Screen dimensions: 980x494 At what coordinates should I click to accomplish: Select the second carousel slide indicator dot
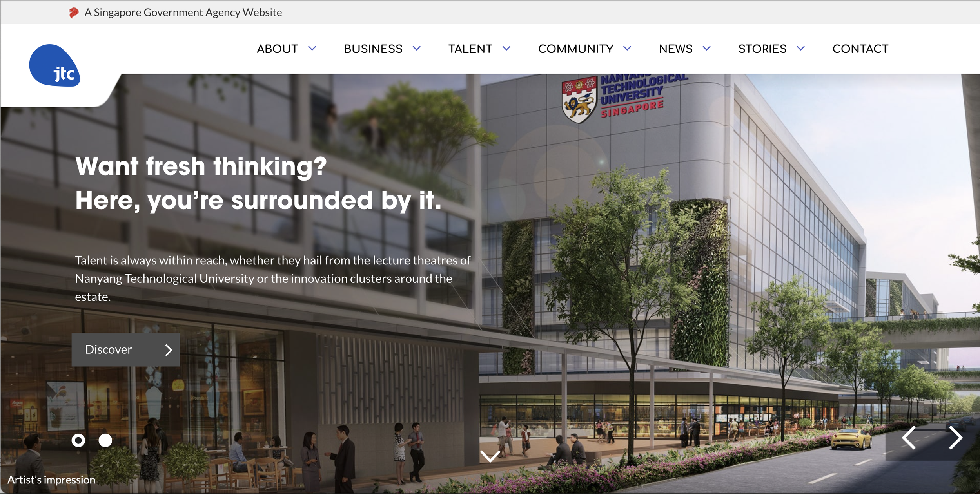tap(105, 441)
